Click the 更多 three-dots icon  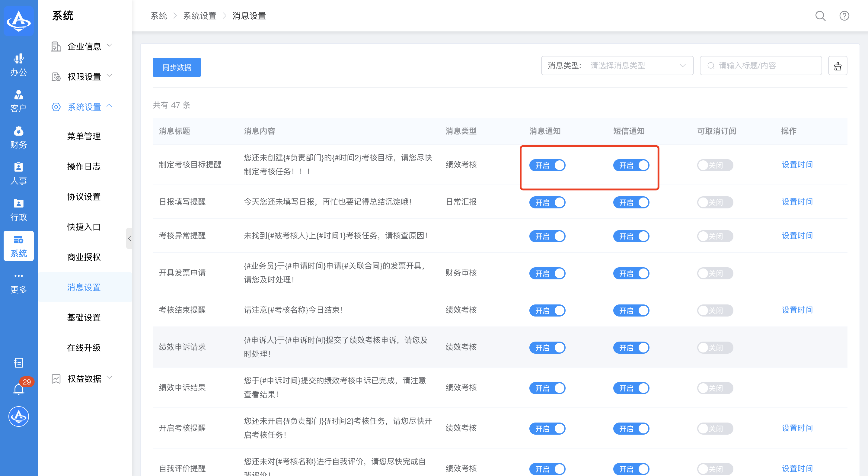[18, 276]
